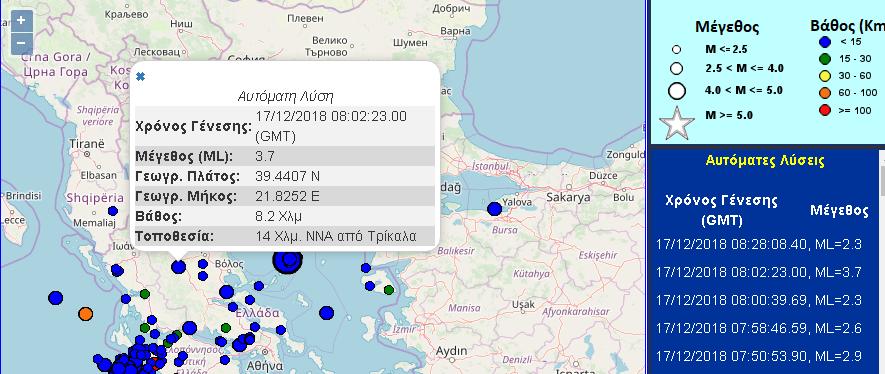Click the green marker near the Izmir coast
Screen dimensions: 885x374
(x=389, y=290)
